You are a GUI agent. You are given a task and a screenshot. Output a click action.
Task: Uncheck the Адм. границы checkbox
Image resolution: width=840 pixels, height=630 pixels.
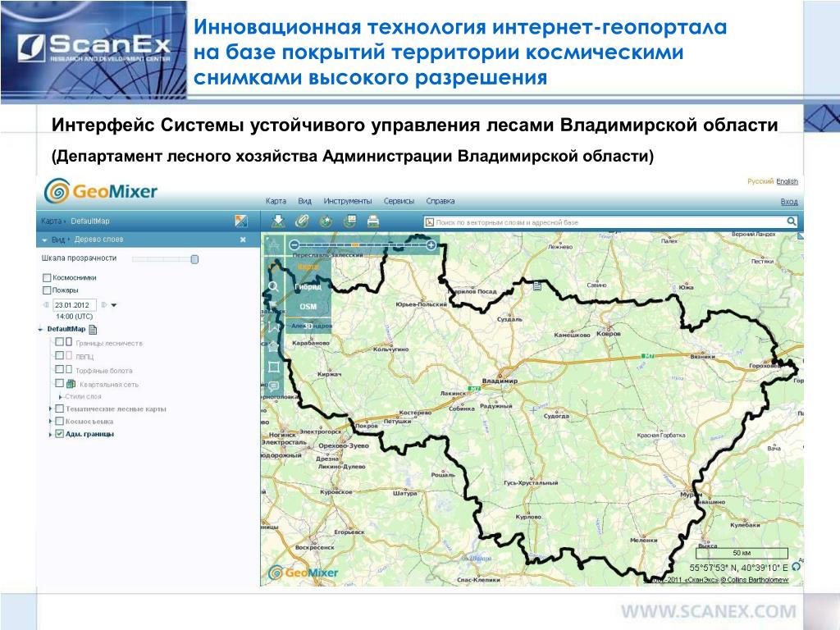59,434
